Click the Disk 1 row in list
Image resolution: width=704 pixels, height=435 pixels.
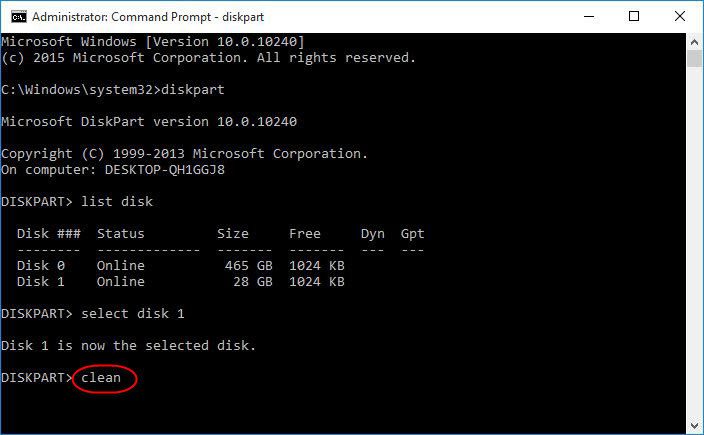(180, 281)
